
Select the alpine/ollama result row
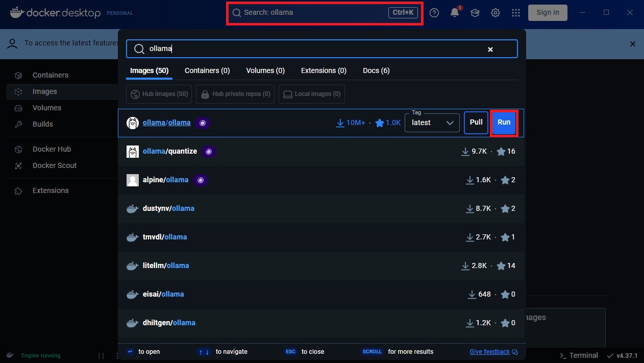click(321, 180)
